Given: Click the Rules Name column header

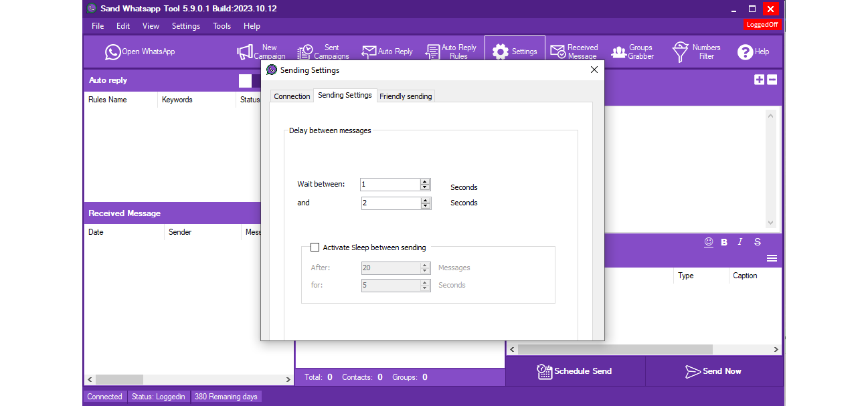Looking at the screenshot, I should (120, 100).
